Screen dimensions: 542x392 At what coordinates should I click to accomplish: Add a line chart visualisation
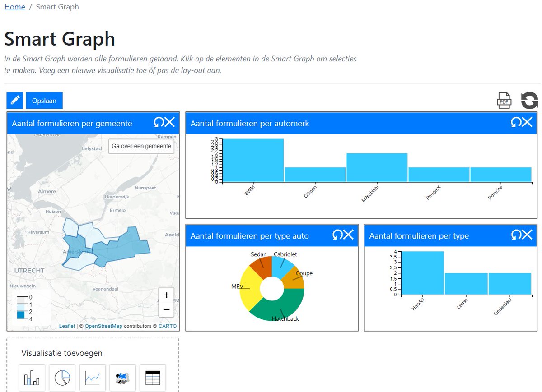[93, 378]
